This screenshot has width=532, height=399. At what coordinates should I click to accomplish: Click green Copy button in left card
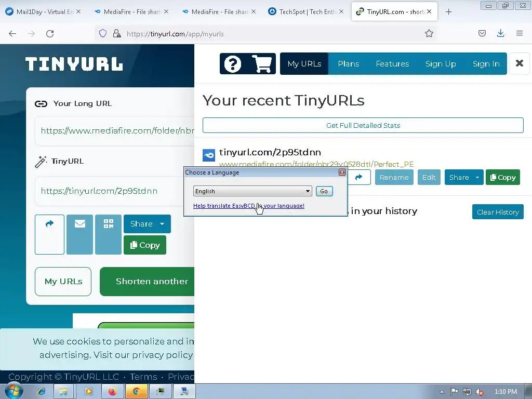pyautogui.click(x=145, y=245)
